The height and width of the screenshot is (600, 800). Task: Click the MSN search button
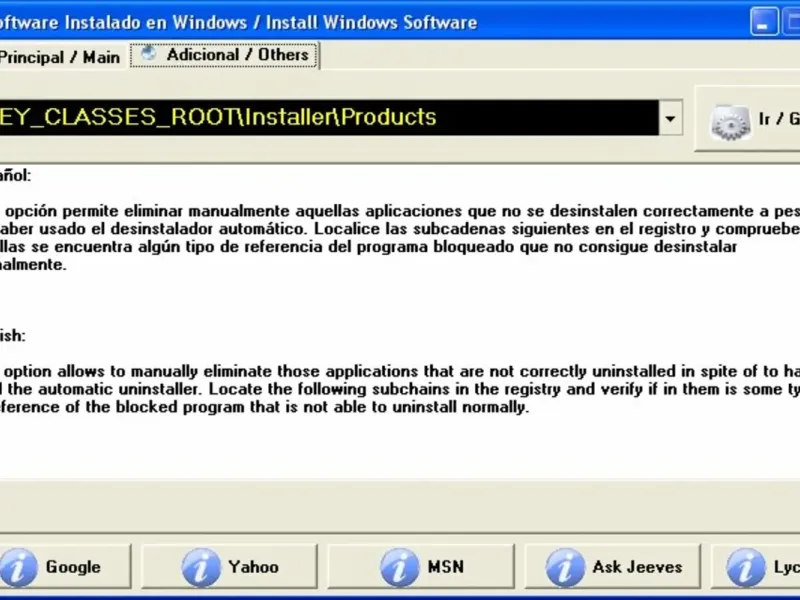(421, 566)
